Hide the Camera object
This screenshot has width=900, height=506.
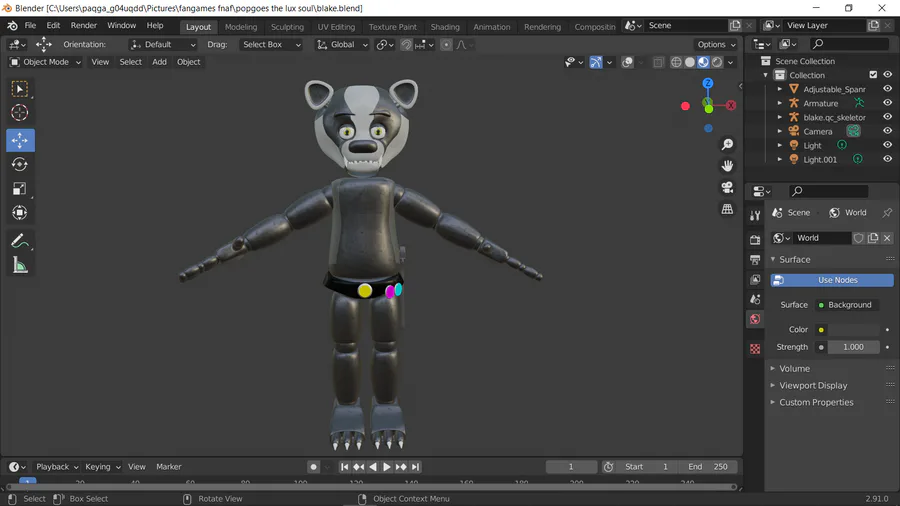click(x=887, y=131)
